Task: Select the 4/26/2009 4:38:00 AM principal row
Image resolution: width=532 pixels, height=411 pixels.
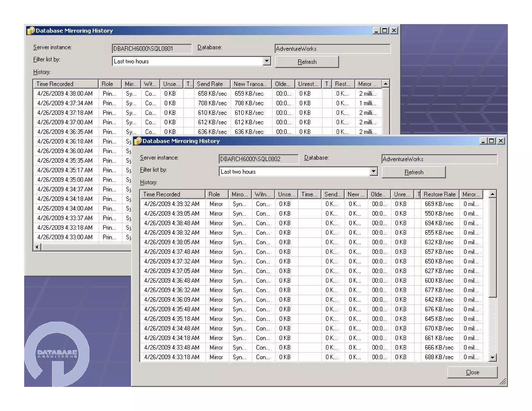Action: tap(65, 94)
